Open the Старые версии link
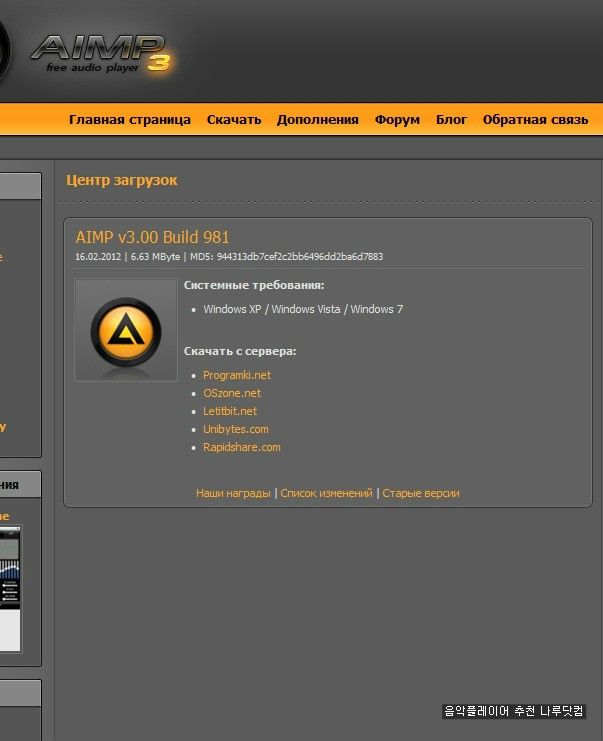This screenshot has height=741, width=603. pos(421,493)
